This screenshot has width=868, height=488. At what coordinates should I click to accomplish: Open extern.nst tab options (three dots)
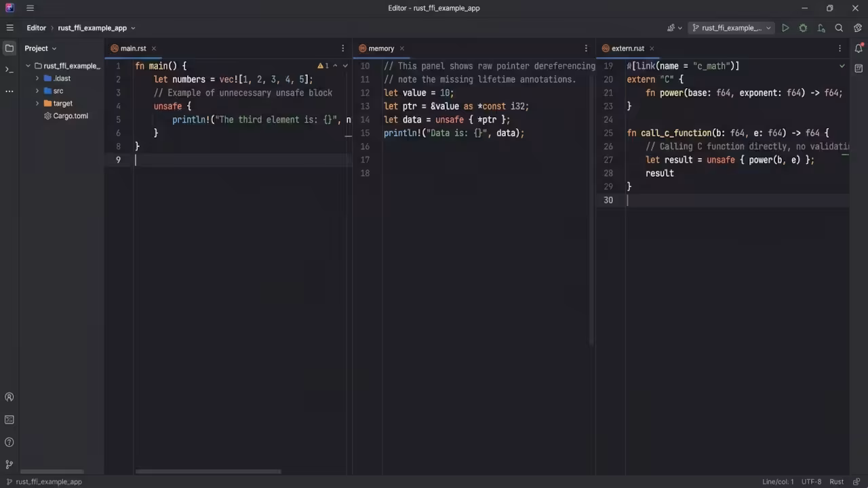coord(840,48)
